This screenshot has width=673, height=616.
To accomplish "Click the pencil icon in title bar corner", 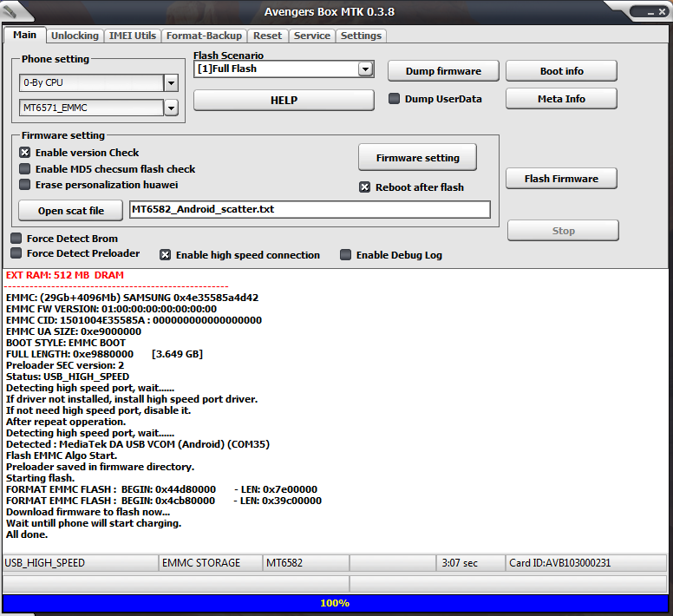I will [x=10, y=10].
